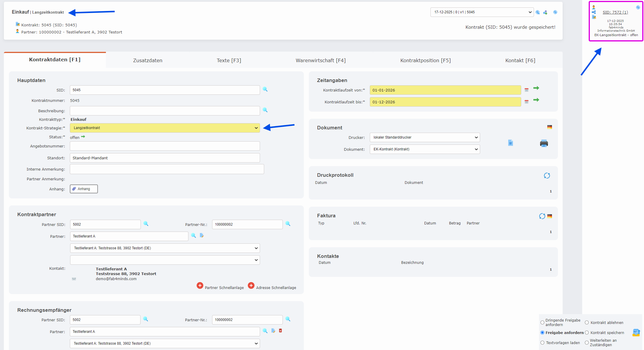The image size is (644, 350).
Task: Open the SID: 7572 (1) link
Action: (x=615, y=12)
